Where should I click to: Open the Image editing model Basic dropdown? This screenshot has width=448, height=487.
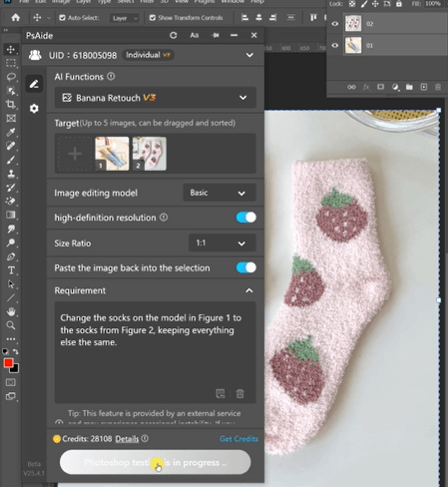pyautogui.click(x=220, y=193)
